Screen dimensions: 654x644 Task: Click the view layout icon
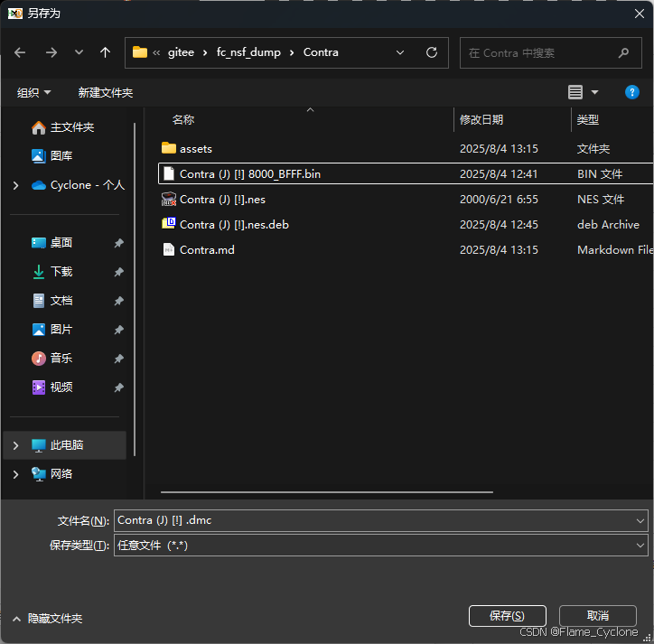pos(575,92)
